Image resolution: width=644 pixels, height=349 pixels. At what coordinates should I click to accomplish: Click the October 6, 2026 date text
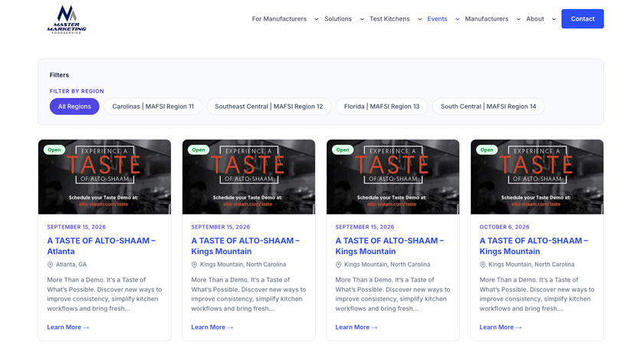[x=504, y=227]
